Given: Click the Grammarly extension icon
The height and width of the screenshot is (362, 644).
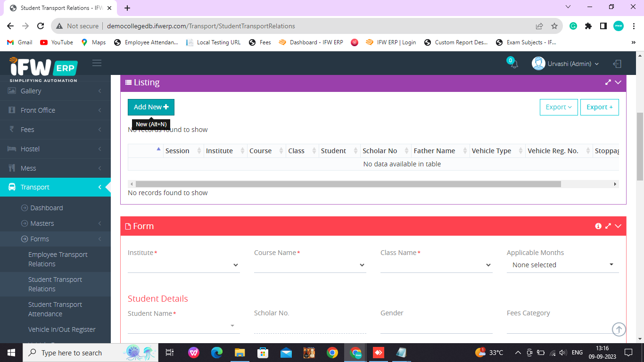Looking at the screenshot, I should [573, 26].
